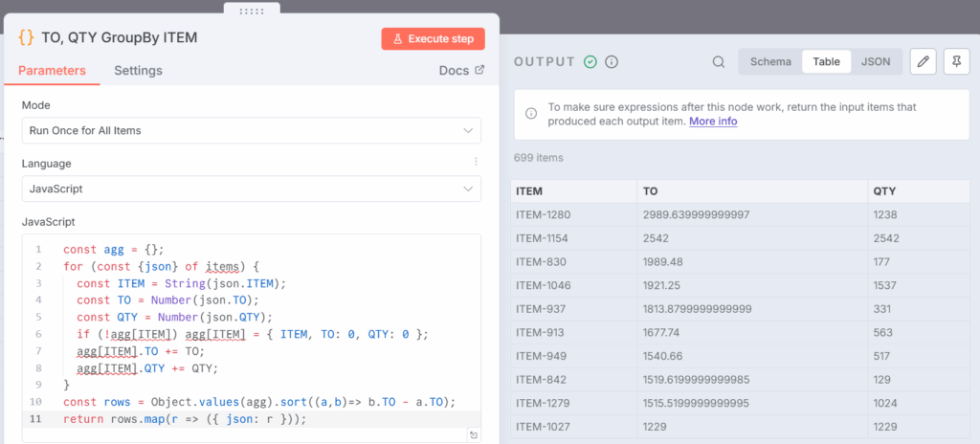Switch output view to JSON
The width and height of the screenshot is (980, 444).
pos(876,62)
